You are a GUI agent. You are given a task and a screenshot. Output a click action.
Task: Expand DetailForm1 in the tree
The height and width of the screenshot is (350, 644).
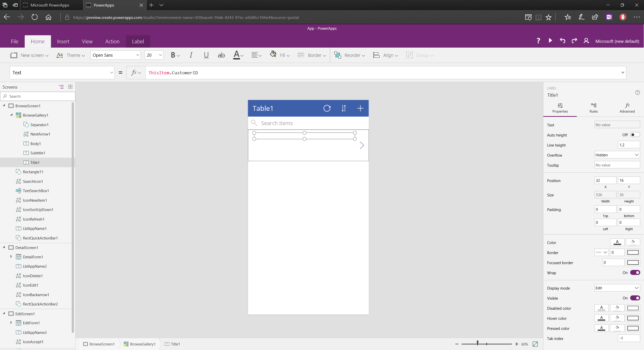tap(11, 257)
